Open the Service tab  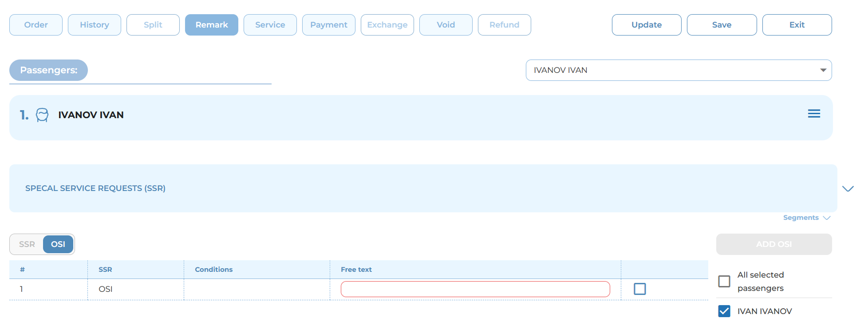[270, 25]
